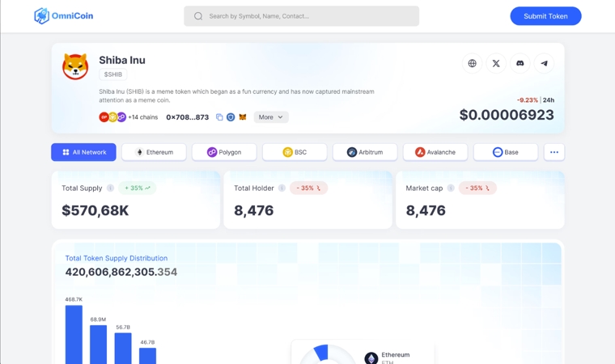This screenshot has height=364, width=615.
Task: Click the $0.00006923 price
Action: [x=507, y=115]
